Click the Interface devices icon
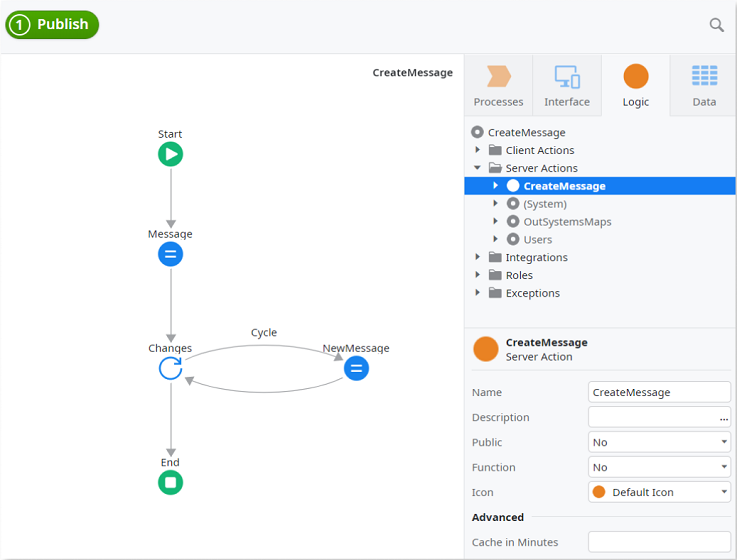This screenshot has width=737, height=560. point(567,77)
